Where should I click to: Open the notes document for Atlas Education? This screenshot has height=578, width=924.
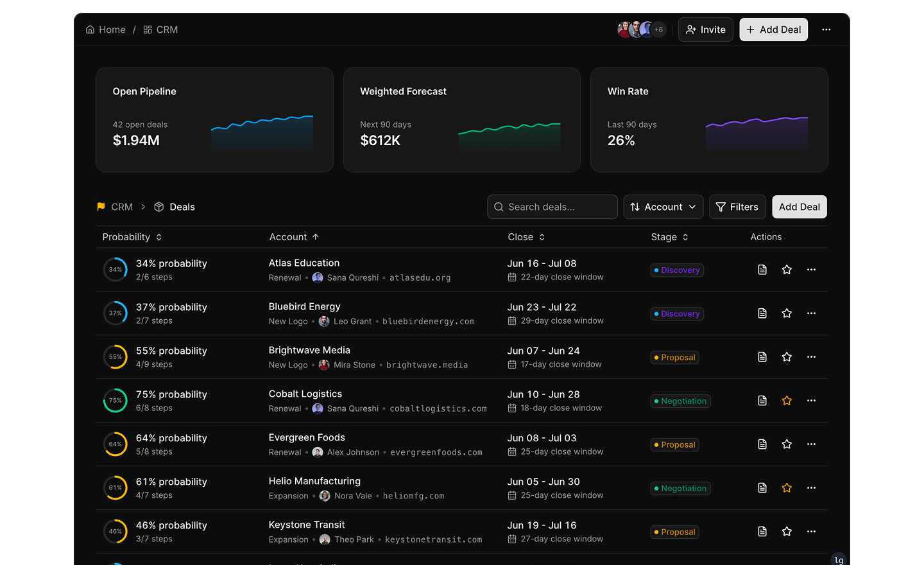762,270
